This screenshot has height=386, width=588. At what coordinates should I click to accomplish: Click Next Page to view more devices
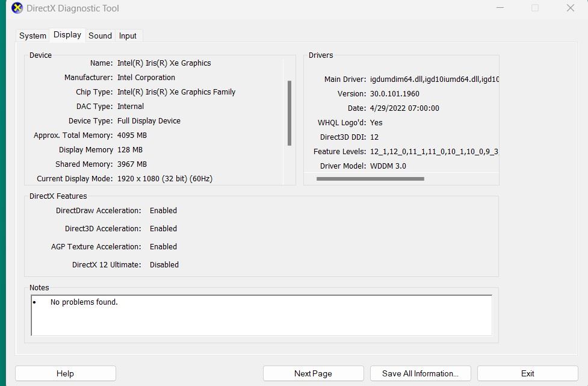[313, 373]
